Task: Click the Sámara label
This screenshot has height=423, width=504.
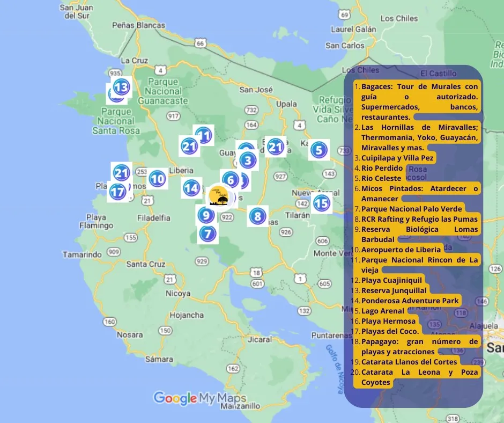Action: (x=159, y=359)
